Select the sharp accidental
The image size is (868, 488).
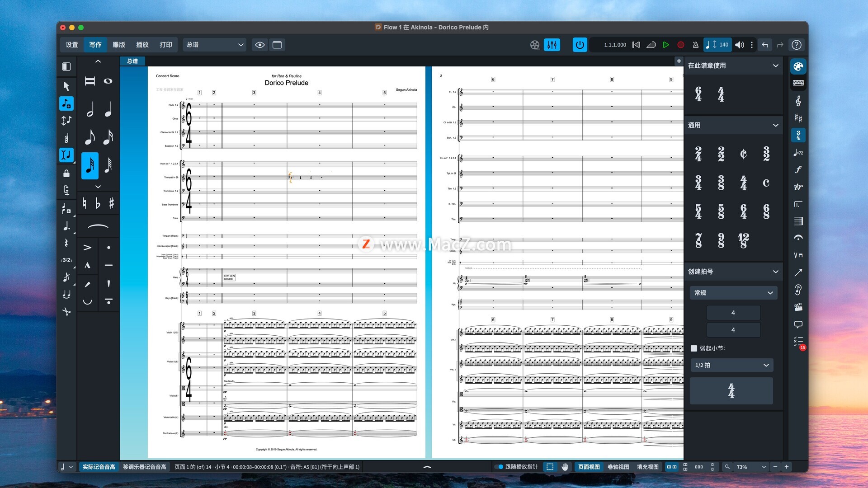[111, 203]
